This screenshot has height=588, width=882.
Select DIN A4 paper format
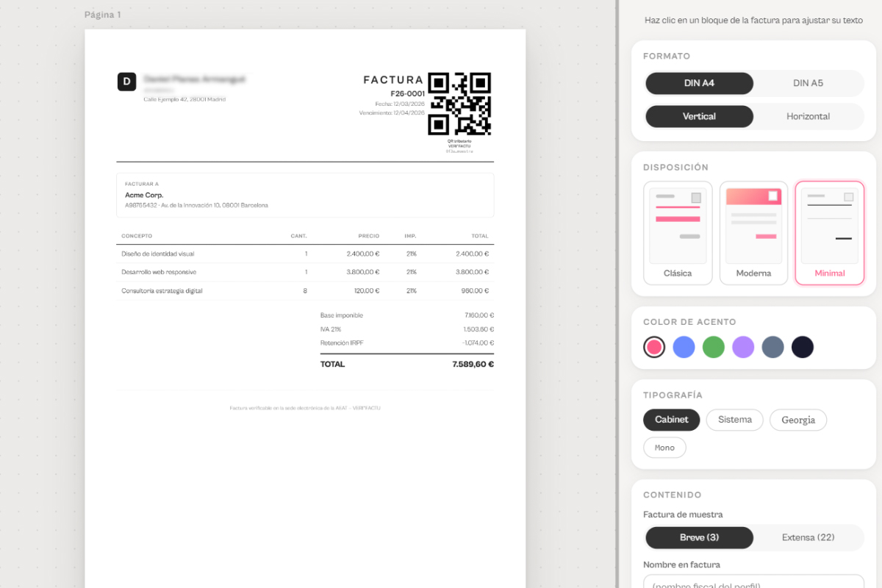[699, 83]
